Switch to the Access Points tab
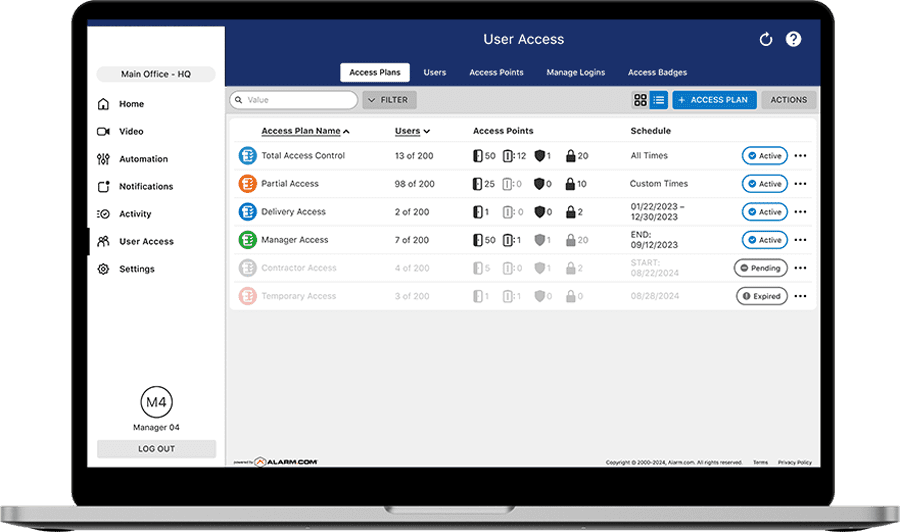This screenshot has width=900, height=532. coord(496,73)
